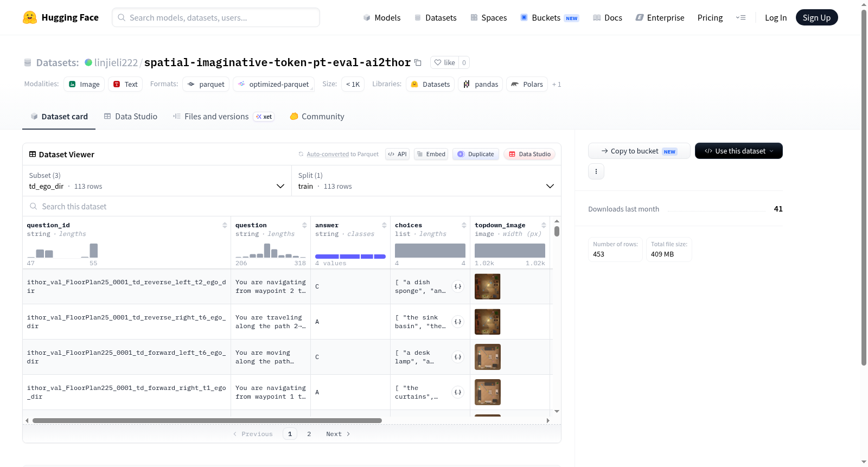868x467 pixels.
Task: Sort by the question_id column
Action: pos(225,225)
